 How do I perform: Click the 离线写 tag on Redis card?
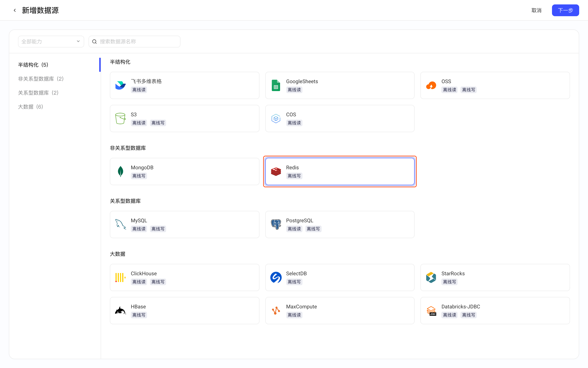294,176
